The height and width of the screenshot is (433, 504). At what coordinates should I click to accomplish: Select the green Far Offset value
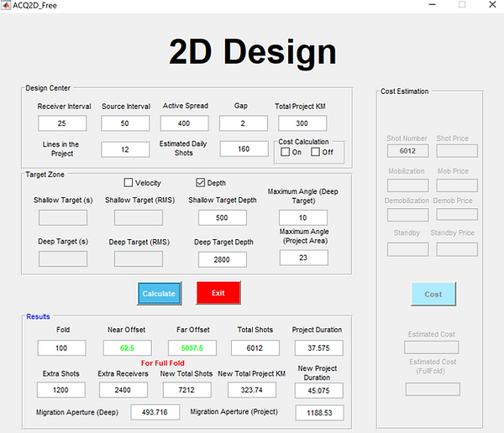(192, 348)
